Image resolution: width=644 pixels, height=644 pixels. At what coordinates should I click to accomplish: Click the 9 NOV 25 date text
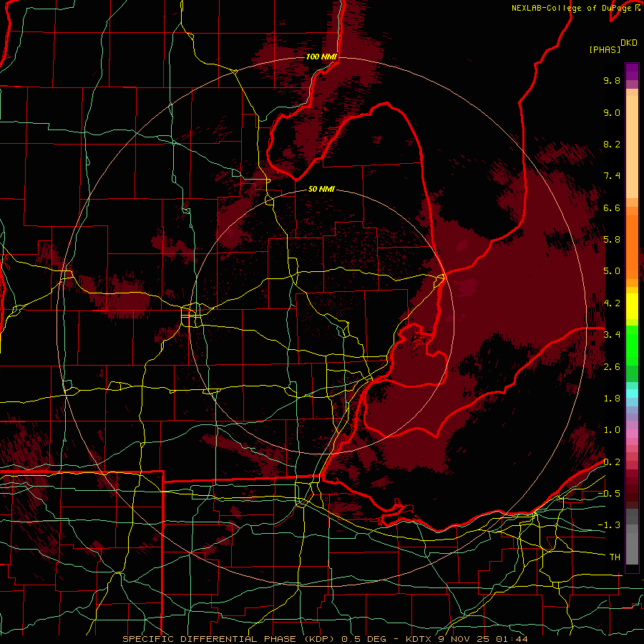tap(465, 639)
